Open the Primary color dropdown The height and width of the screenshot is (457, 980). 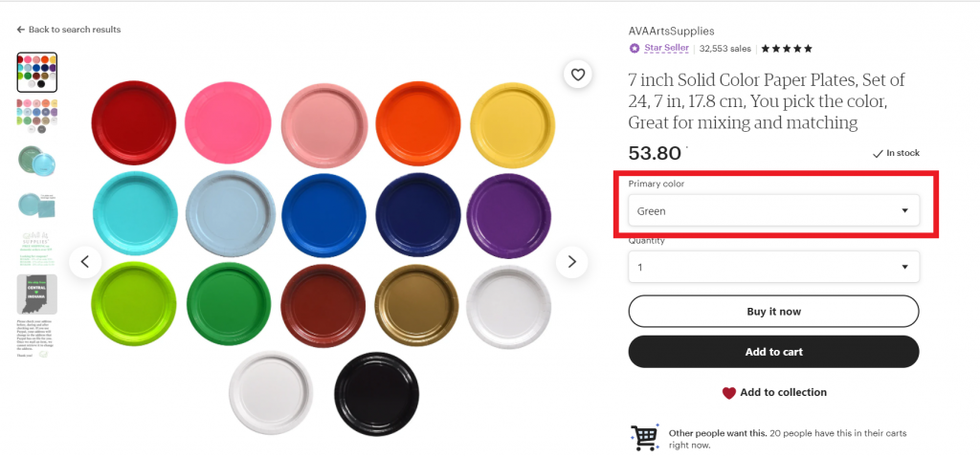pyautogui.click(x=773, y=210)
